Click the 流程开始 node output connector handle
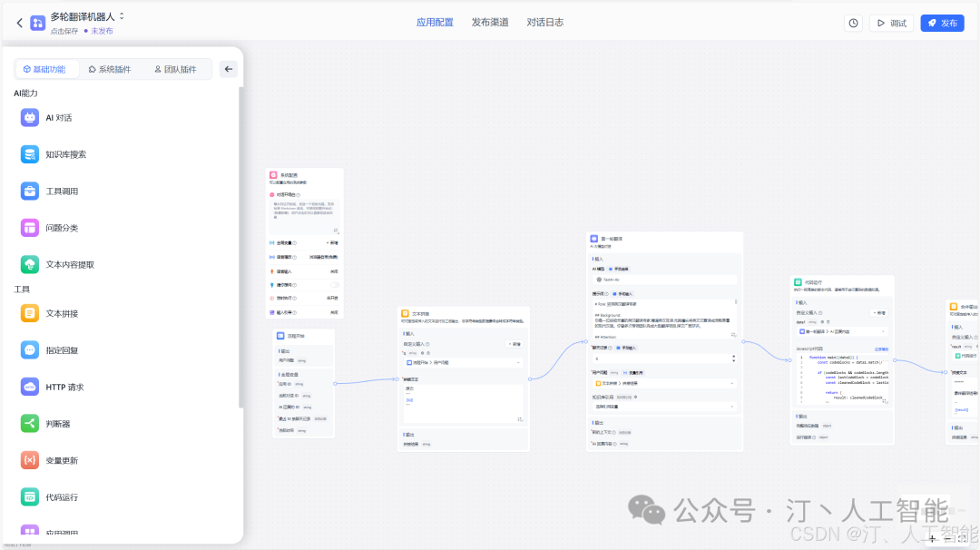The height and width of the screenshot is (550, 980). 335,383
